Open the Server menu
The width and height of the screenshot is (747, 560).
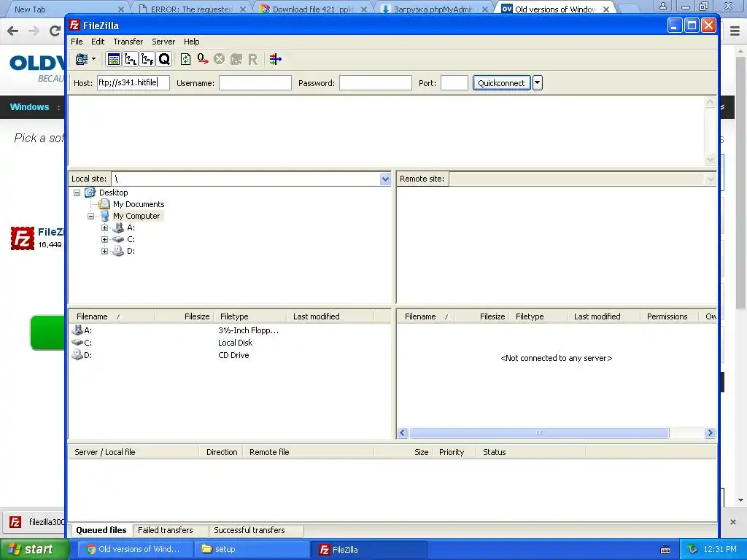pyautogui.click(x=163, y=42)
